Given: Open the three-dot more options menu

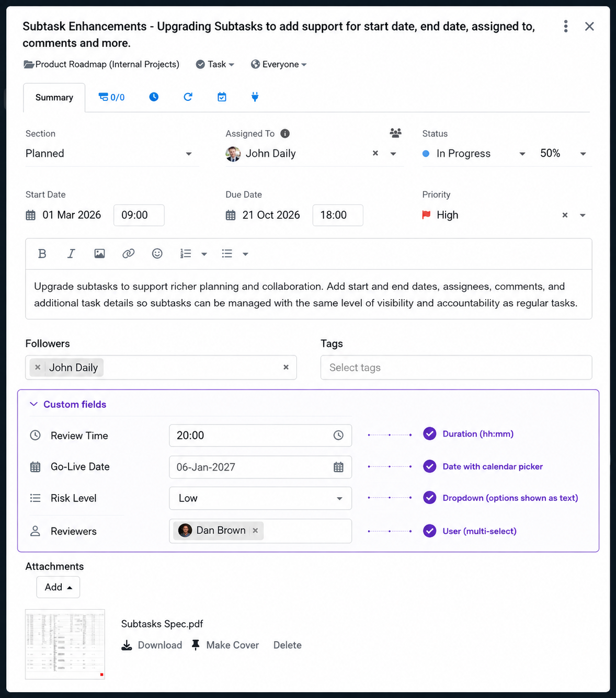Looking at the screenshot, I should click(x=566, y=26).
